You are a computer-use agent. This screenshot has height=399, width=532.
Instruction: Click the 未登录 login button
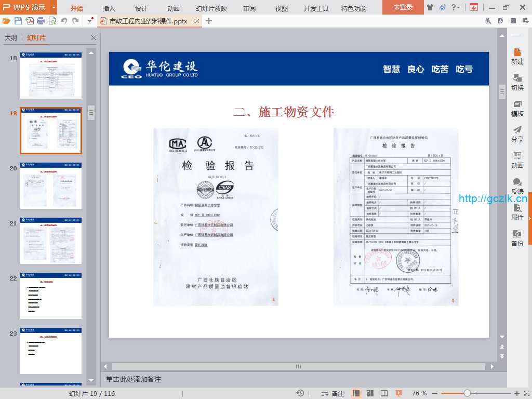403,7
